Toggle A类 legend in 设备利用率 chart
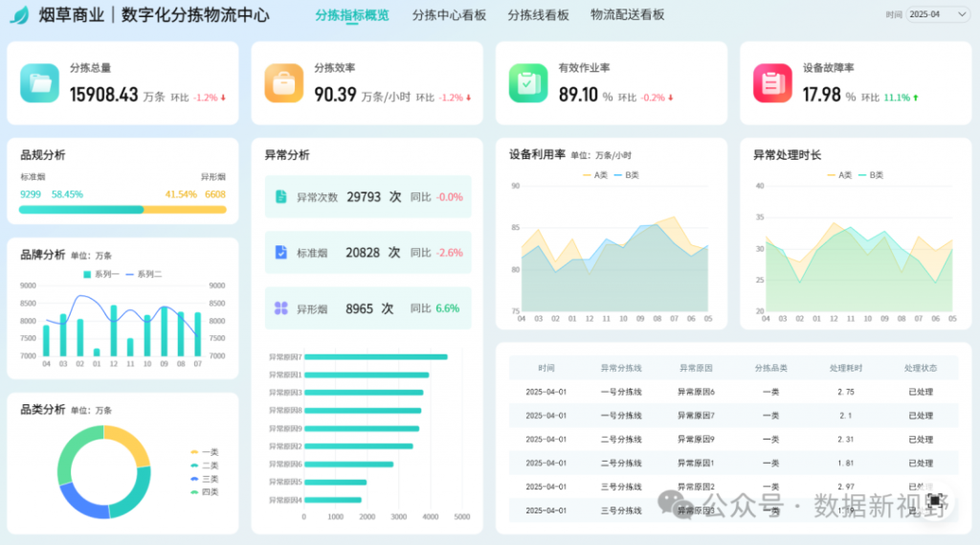 595,175
